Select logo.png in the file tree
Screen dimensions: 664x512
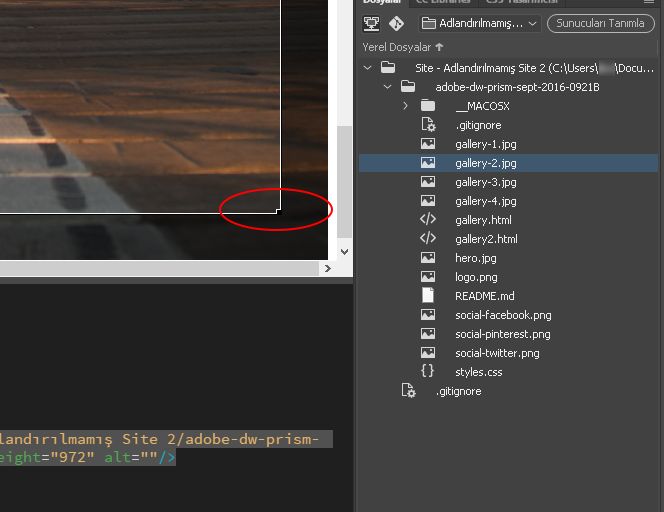(x=476, y=277)
